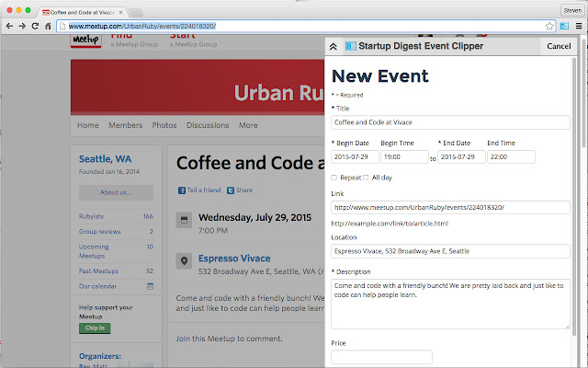Image resolution: width=588 pixels, height=368 pixels.
Task: Click the Description text area
Action: click(450, 305)
